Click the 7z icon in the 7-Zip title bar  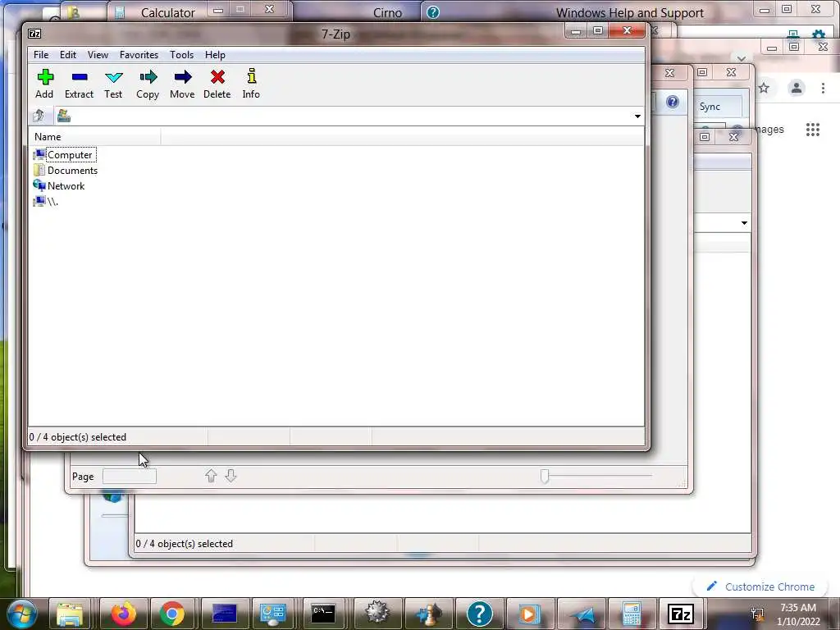(34, 34)
